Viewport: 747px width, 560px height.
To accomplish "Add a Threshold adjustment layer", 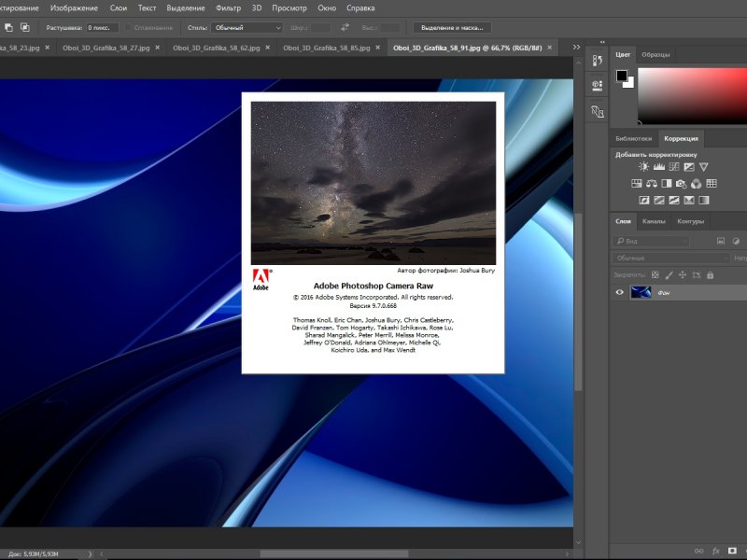I will tap(673, 200).
